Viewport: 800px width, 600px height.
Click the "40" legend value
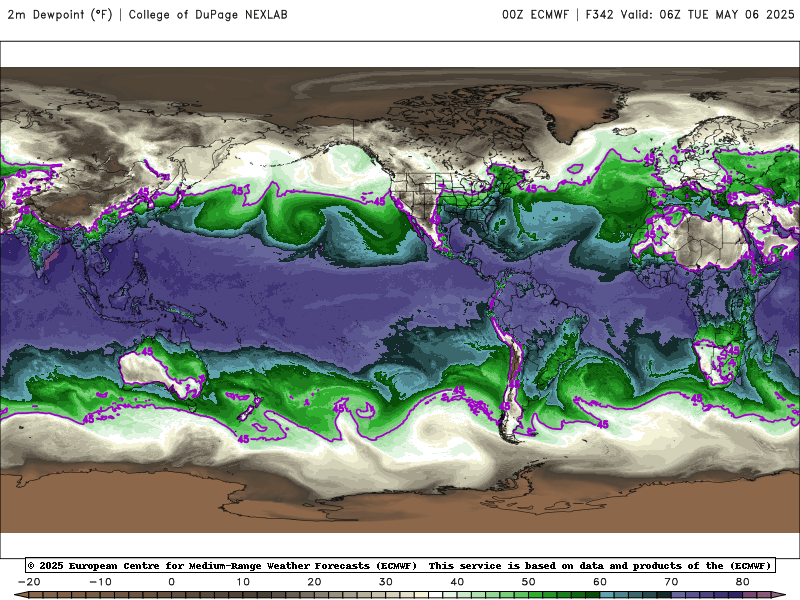(457, 582)
